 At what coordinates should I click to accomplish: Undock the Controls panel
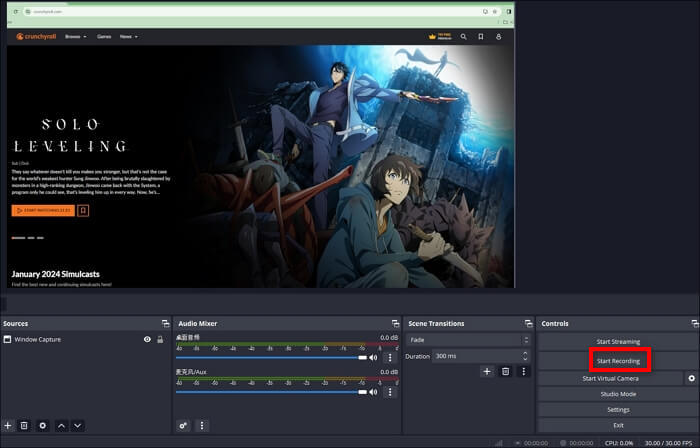695,324
